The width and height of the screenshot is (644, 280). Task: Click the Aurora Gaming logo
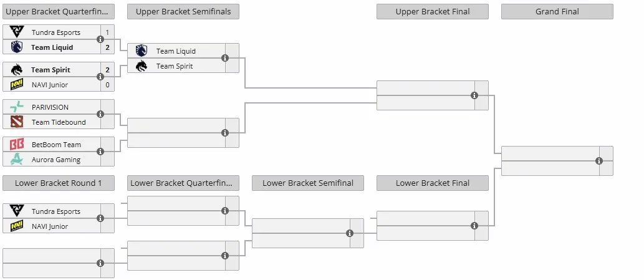point(17,159)
